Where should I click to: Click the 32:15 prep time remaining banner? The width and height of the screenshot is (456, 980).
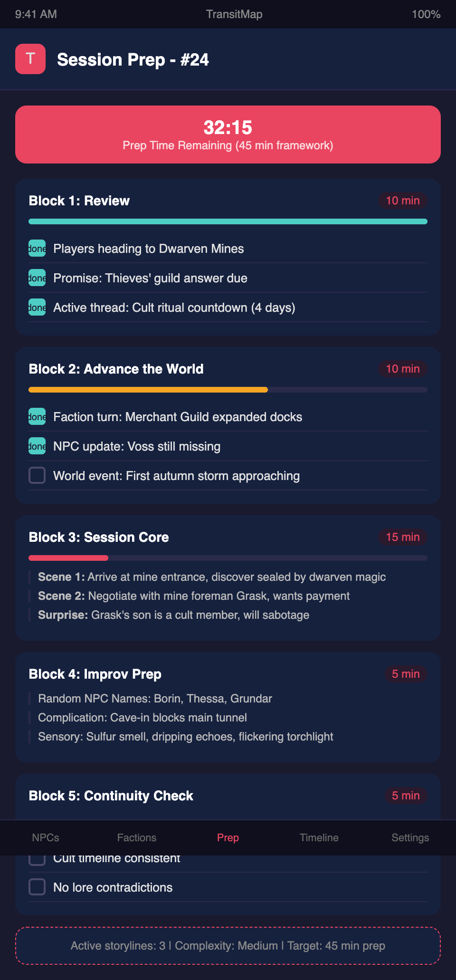click(x=228, y=135)
